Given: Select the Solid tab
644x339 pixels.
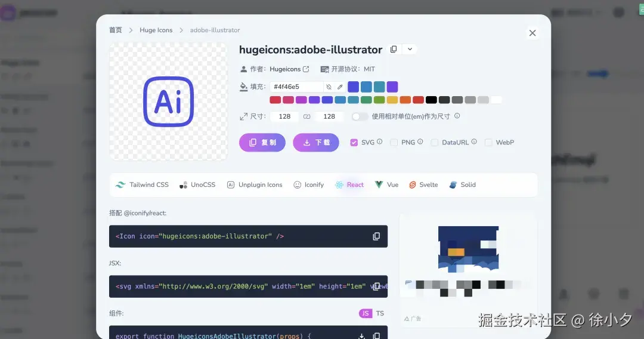Looking at the screenshot, I should (463, 185).
